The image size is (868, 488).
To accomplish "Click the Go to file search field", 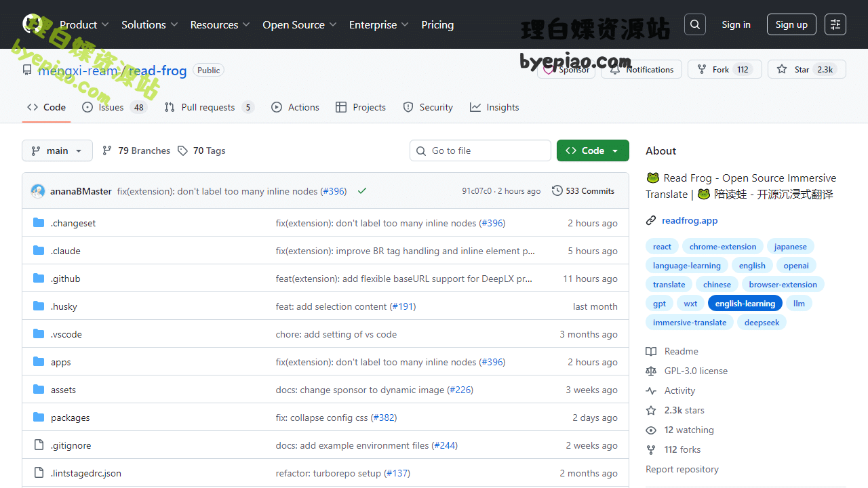I will click(x=480, y=150).
